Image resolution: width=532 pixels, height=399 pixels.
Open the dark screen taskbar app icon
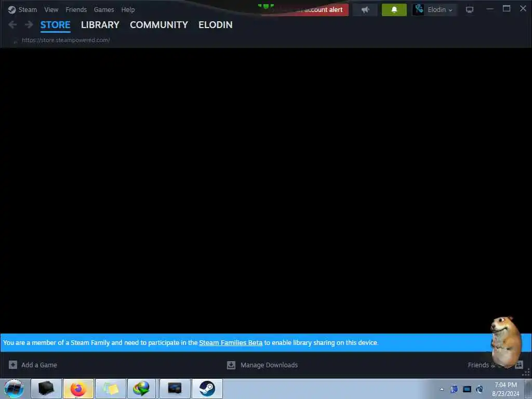click(175, 389)
